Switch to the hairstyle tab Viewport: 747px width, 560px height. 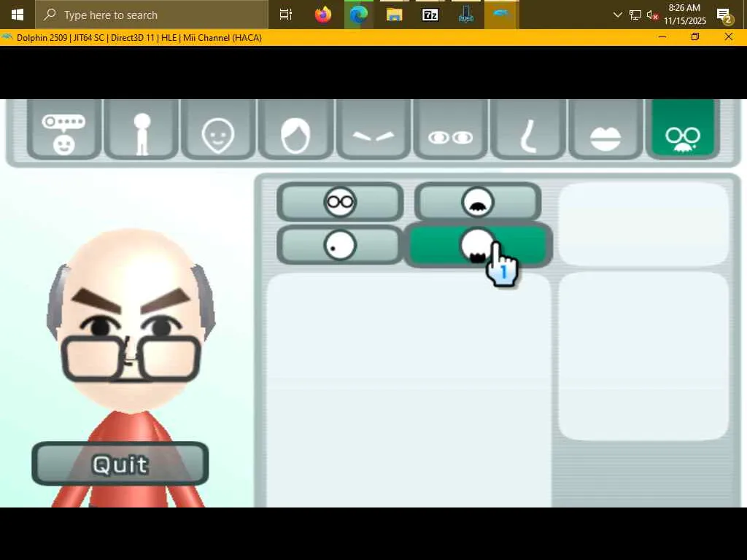pyautogui.click(x=295, y=128)
